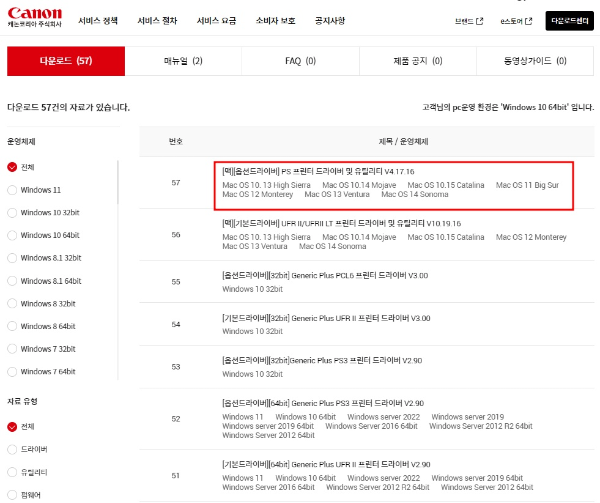The image size is (600, 503).
Task: Open 32bit Generic Plus PS3 V2.90
Action: point(322,361)
